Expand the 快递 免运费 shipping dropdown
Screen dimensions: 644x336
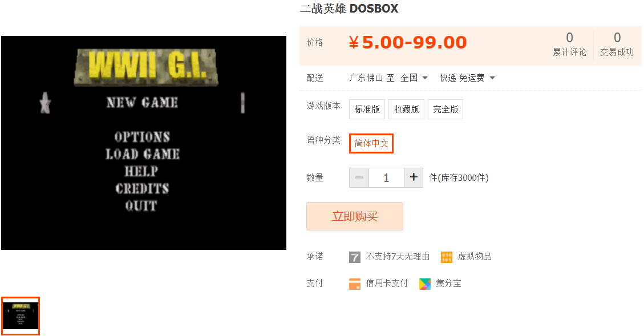click(467, 78)
